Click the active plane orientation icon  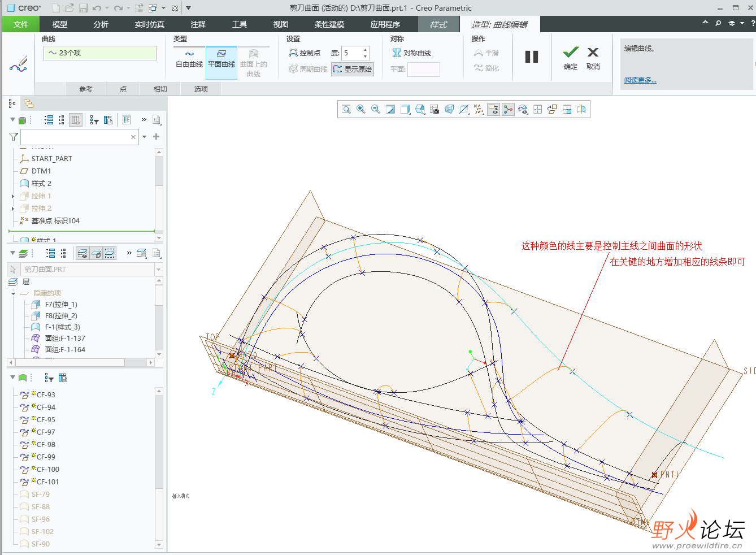pos(552,109)
